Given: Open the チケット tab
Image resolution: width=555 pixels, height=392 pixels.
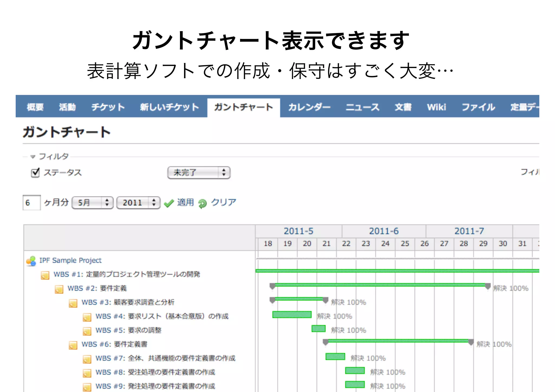Looking at the screenshot, I should point(108,107).
